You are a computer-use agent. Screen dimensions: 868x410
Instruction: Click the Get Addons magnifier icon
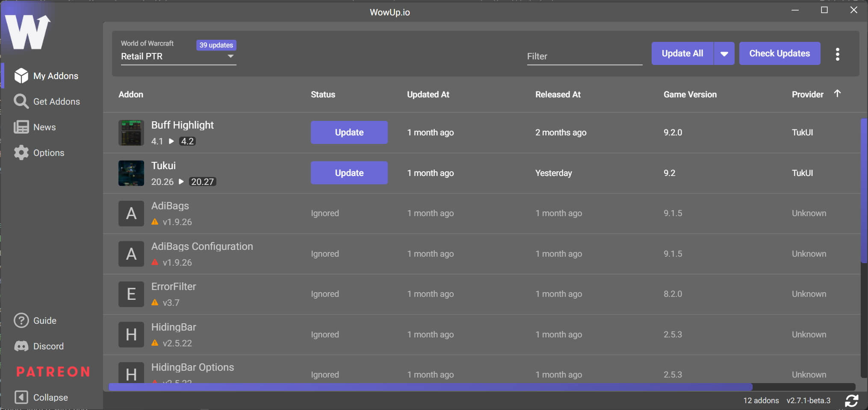point(21,102)
